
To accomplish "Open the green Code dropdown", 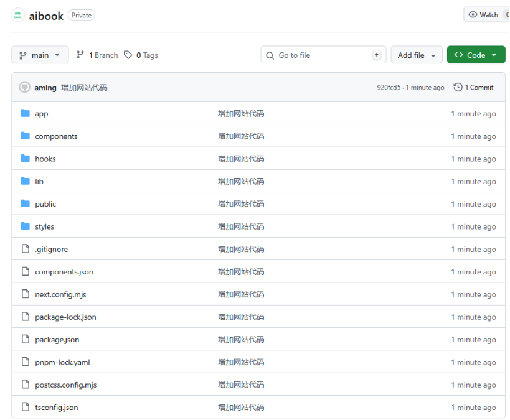I will pos(476,55).
